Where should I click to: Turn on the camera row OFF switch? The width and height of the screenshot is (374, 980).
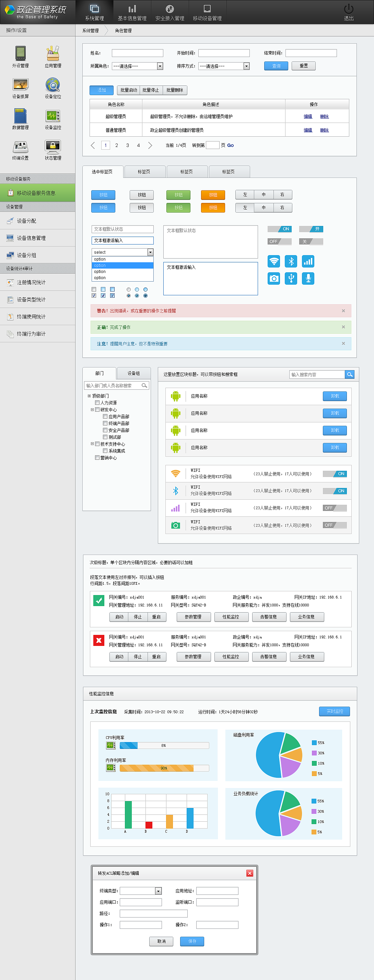335,525
